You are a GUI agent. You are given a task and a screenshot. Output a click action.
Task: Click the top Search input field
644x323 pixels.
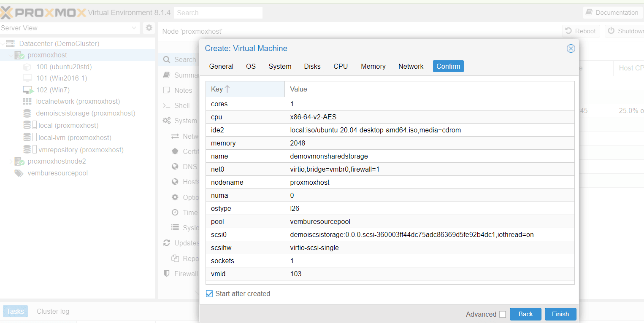click(x=218, y=13)
